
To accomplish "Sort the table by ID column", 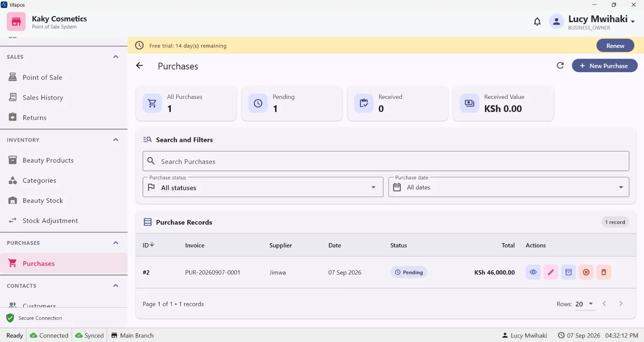I will pos(149,245).
